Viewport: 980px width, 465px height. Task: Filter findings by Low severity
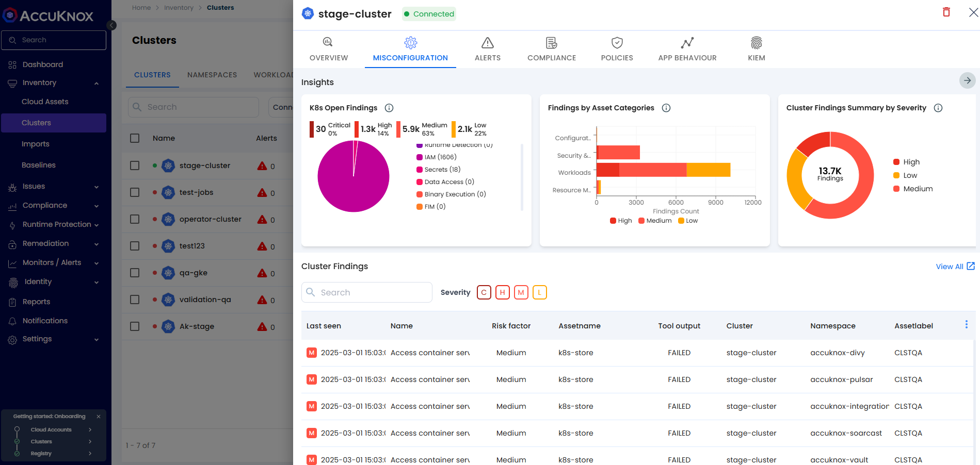(539, 292)
